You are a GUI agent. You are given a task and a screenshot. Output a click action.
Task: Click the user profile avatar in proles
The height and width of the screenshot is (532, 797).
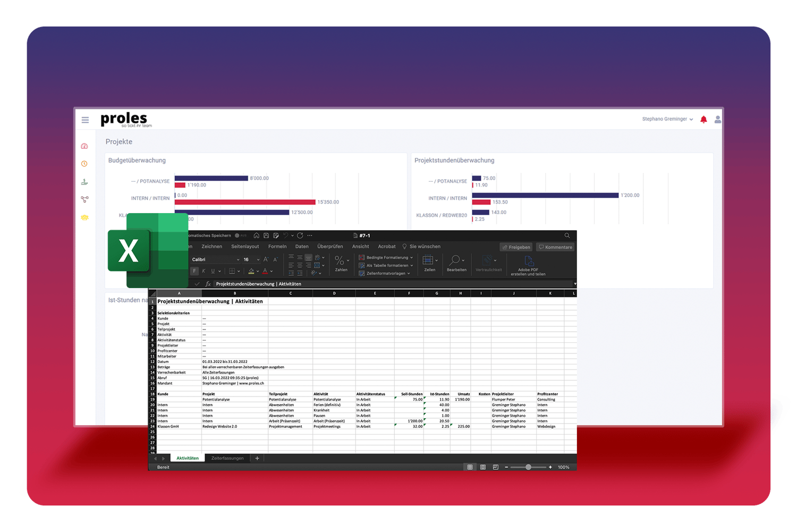pyautogui.click(x=718, y=120)
